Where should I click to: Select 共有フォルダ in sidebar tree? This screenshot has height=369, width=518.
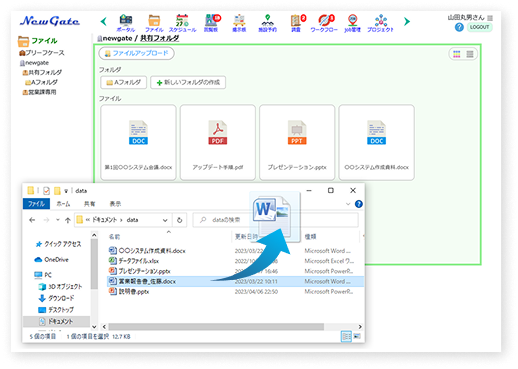(x=42, y=72)
